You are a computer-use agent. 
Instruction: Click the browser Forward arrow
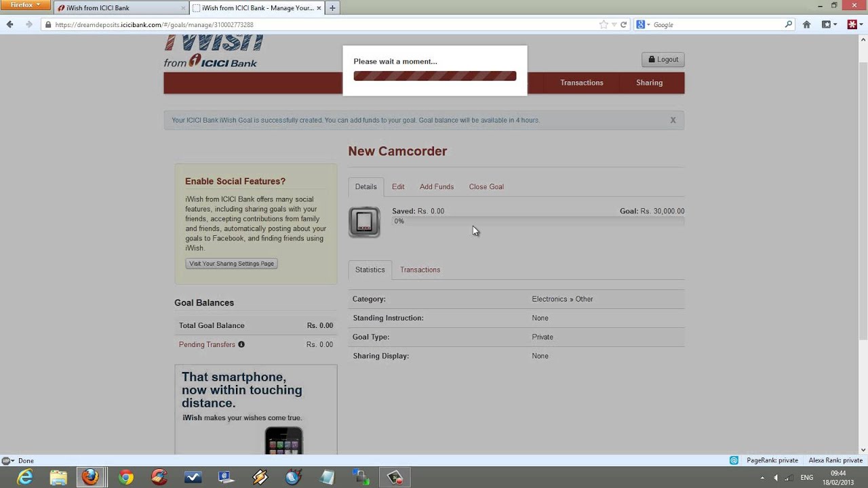28,24
